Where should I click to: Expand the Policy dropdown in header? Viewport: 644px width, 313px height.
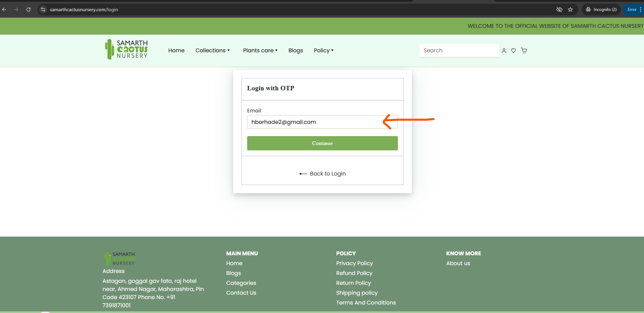click(324, 50)
